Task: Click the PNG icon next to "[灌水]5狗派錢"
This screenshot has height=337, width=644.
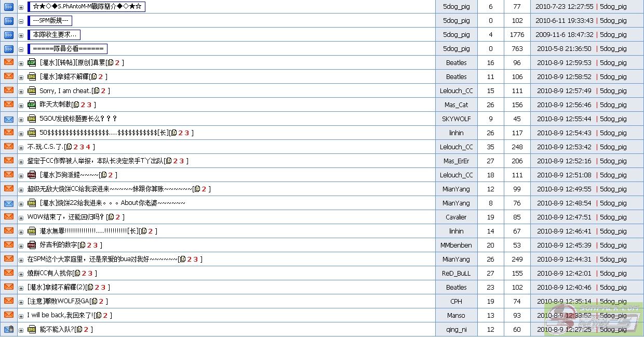Action: tap(32, 175)
